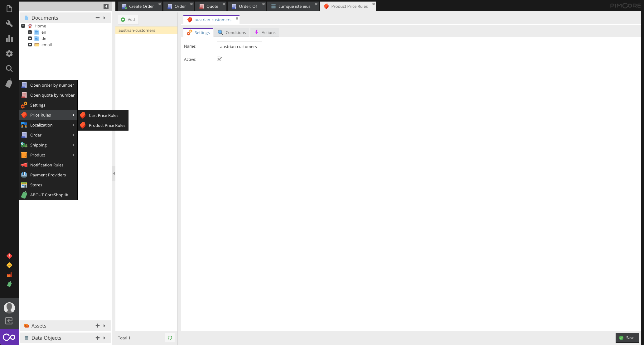The image size is (644, 345).
Task: Click the logout icon in the sidebar
Action: pos(9,321)
